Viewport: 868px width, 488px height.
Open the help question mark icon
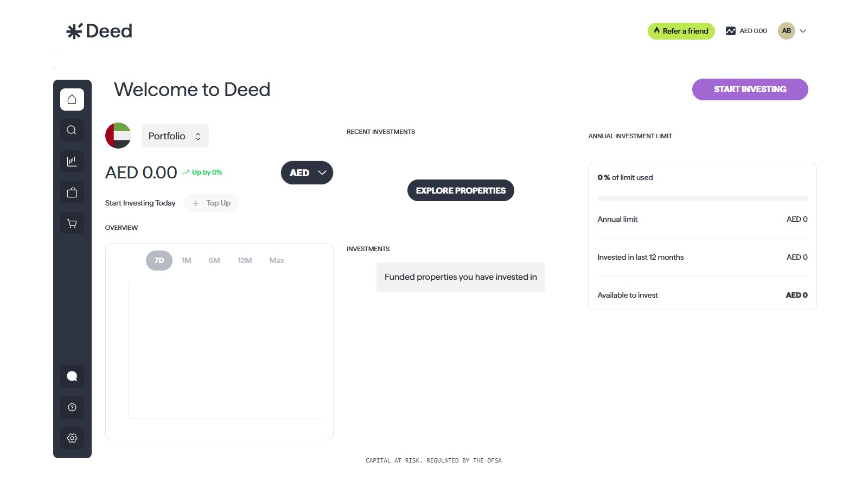72,407
